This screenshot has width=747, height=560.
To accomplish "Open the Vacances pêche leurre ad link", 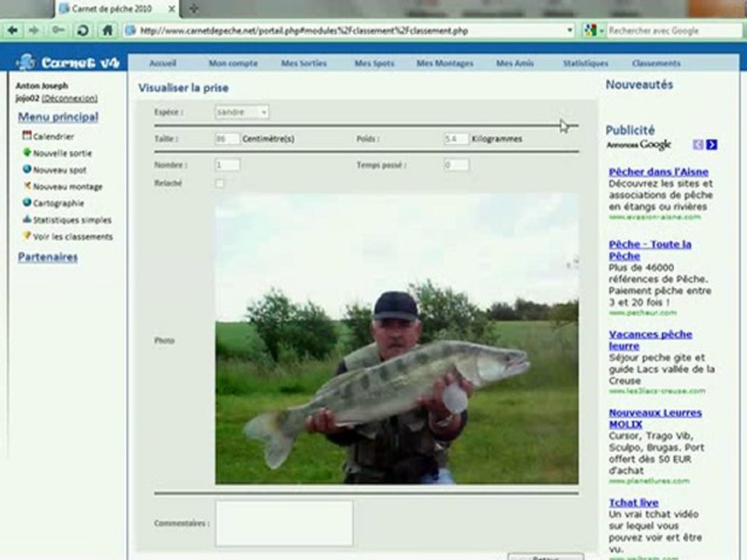I will (651, 340).
